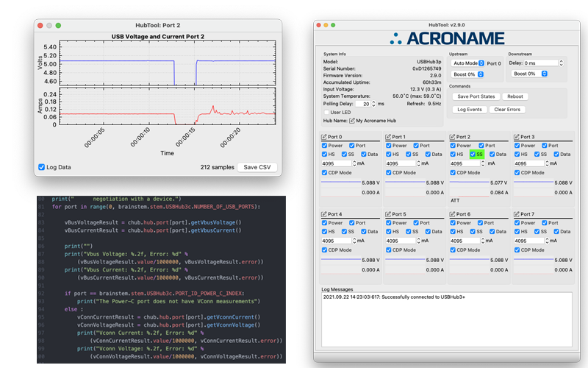Adjust Port 2 current limit stepper
Viewport: 588px width, 368px height.
tap(483, 163)
